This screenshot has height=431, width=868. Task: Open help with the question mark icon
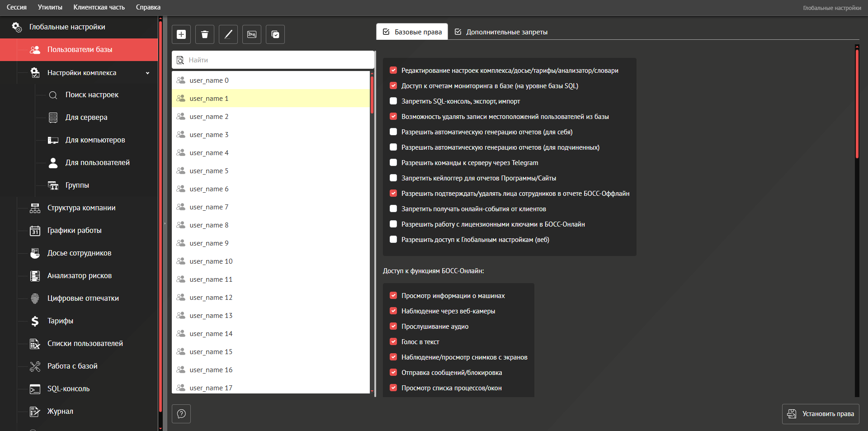tap(181, 414)
